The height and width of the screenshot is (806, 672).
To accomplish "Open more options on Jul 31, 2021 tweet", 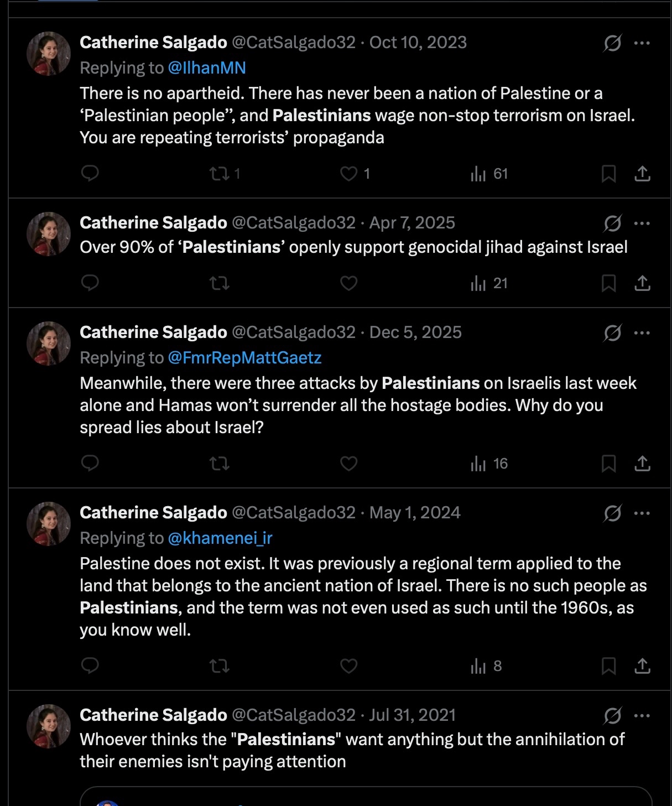I will [x=642, y=715].
